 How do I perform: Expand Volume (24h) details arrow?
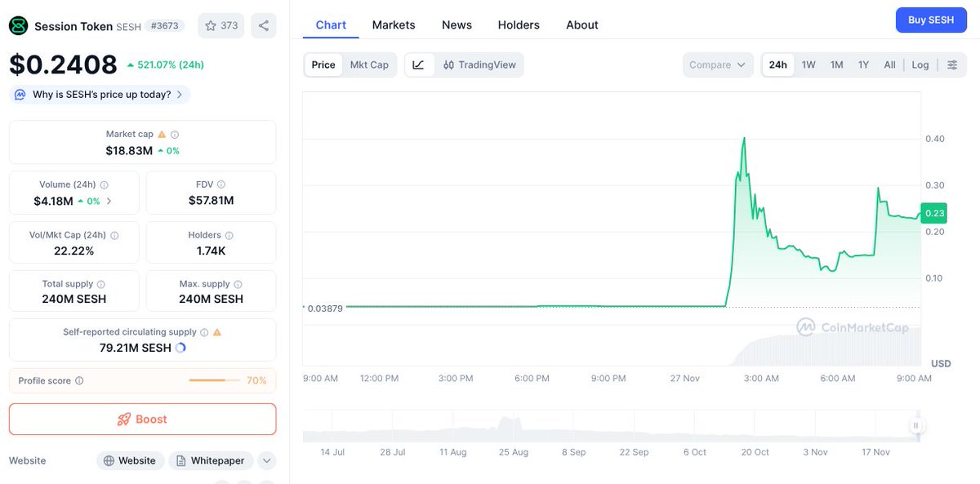[x=109, y=201]
